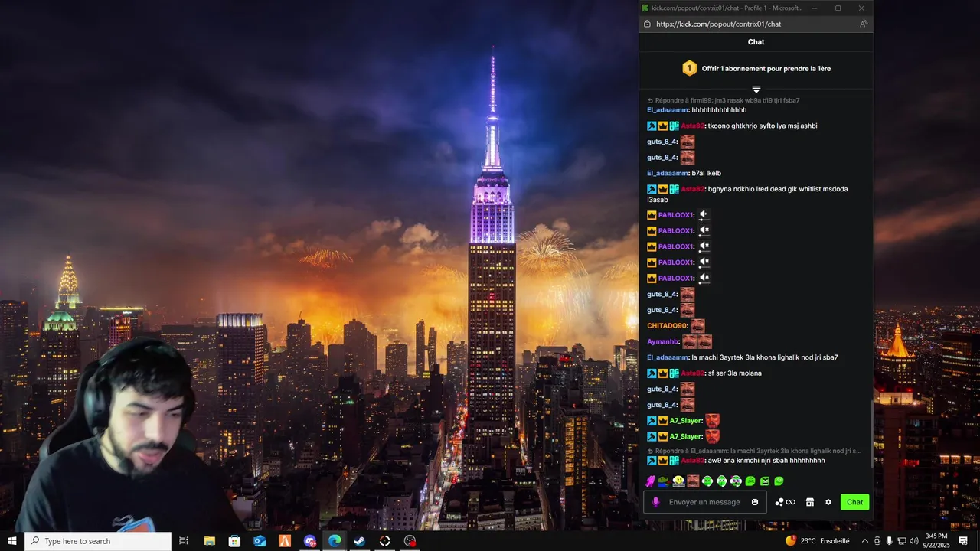Open Microsoft Store from taskbar
This screenshot has height=551, width=980.
point(234,541)
